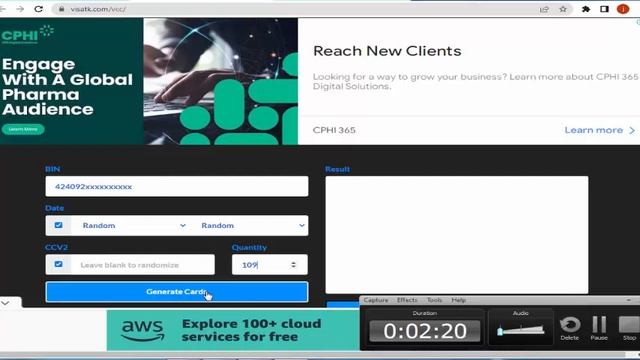Reload the visatk.com page
The height and width of the screenshot is (360, 640).
tap(38, 9)
